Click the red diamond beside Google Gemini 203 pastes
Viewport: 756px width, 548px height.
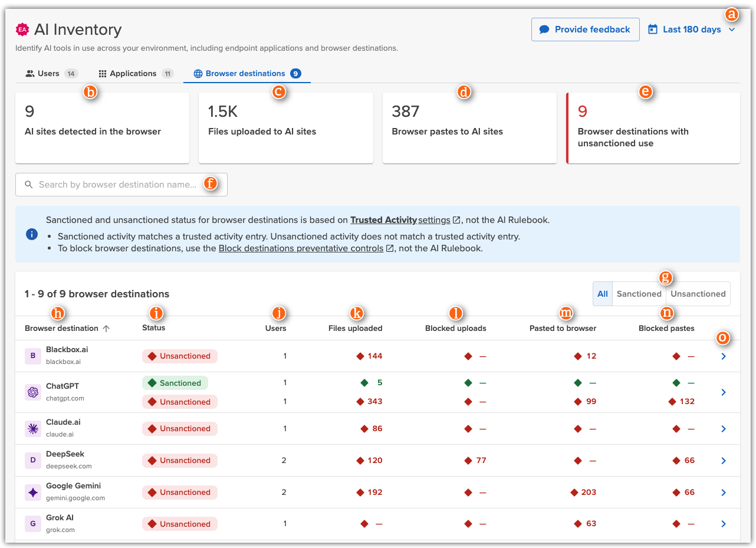pos(574,492)
